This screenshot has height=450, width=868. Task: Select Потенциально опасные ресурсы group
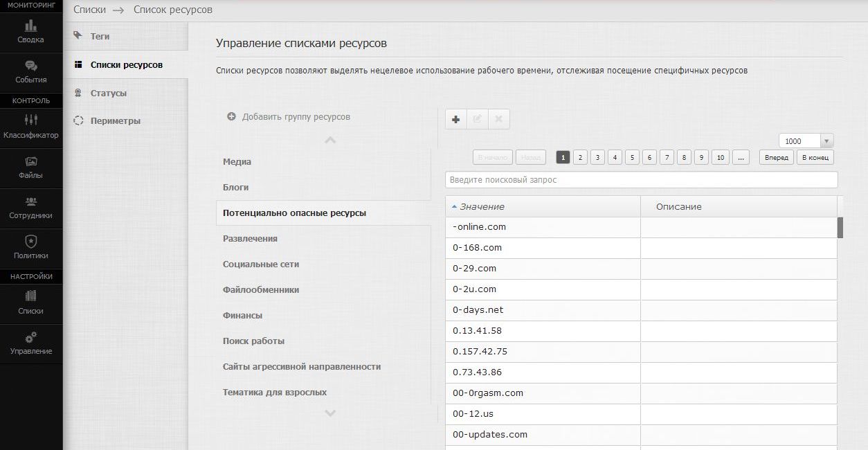point(323,213)
